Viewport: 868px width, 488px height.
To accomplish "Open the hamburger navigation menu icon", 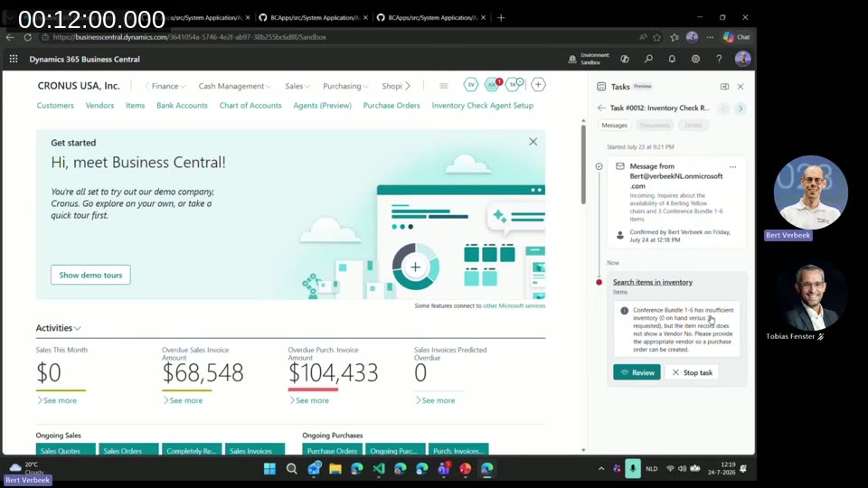I will point(443,86).
